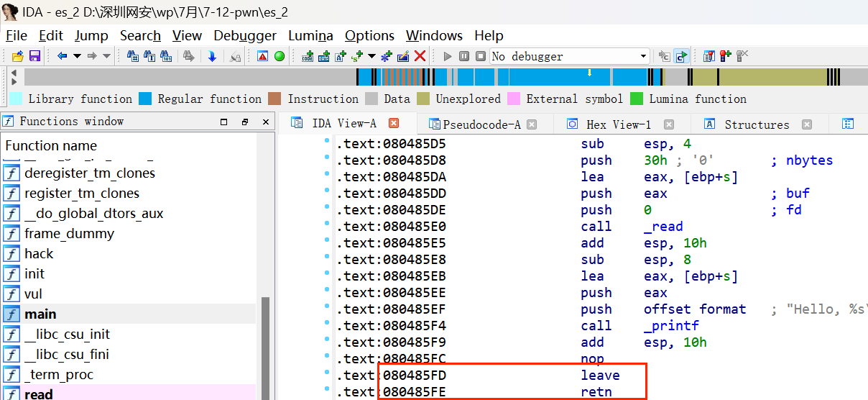Image resolution: width=868 pixels, height=400 pixels.
Task: Click the blue Jump back arrow
Action: tap(62, 56)
